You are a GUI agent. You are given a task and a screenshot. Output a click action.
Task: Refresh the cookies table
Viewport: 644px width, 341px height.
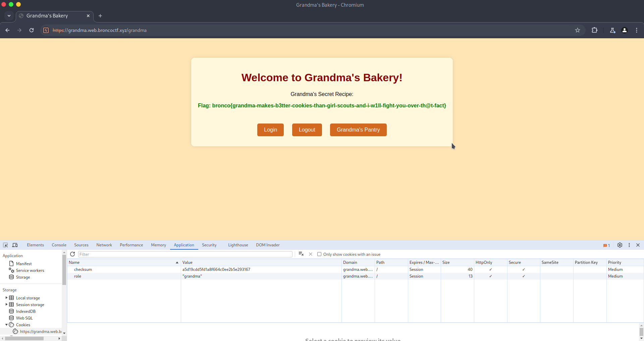coord(72,254)
